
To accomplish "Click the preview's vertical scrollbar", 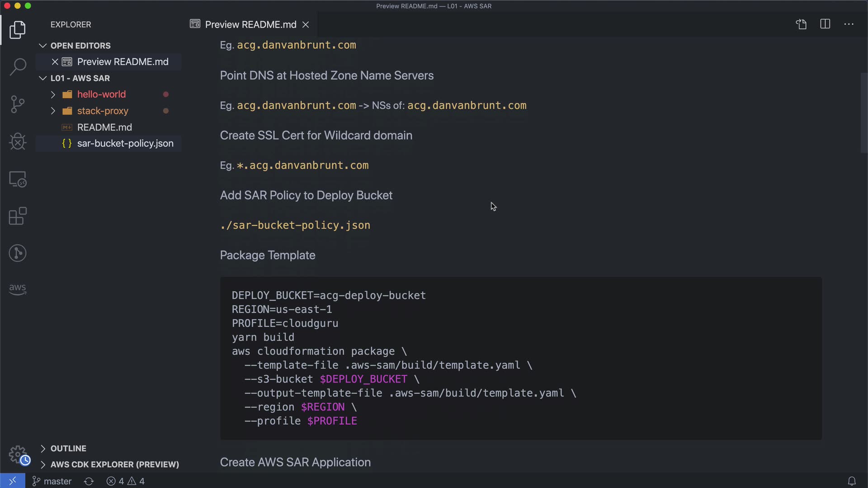I will [x=864, y=113].
